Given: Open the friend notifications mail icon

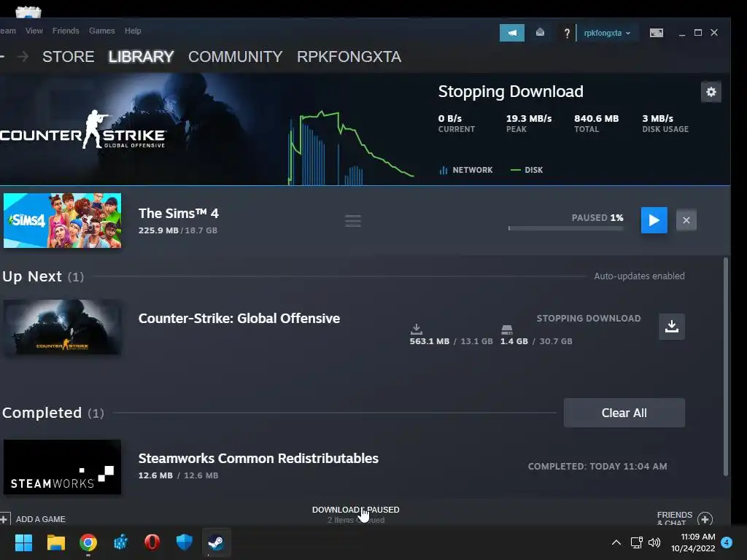Looking at the screenshot, I should (540, 32).
